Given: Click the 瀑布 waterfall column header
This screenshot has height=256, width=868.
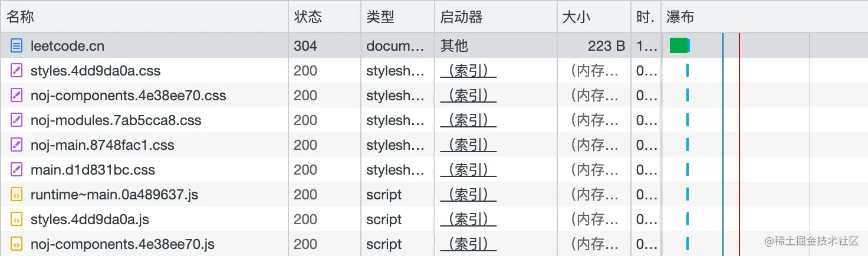Looking at the screenshot, I should 764,17.
